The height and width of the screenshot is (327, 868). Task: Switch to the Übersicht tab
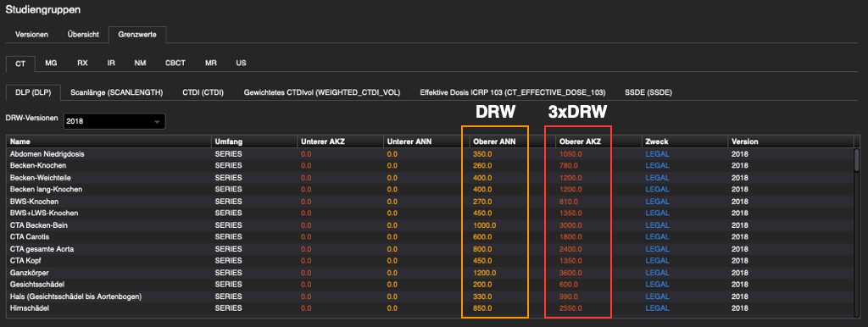83,34
